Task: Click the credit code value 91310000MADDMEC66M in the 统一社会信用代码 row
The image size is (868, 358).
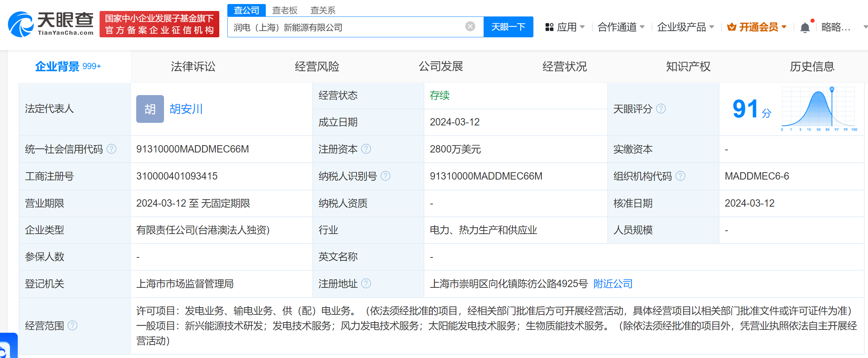Action: point(193,149)
